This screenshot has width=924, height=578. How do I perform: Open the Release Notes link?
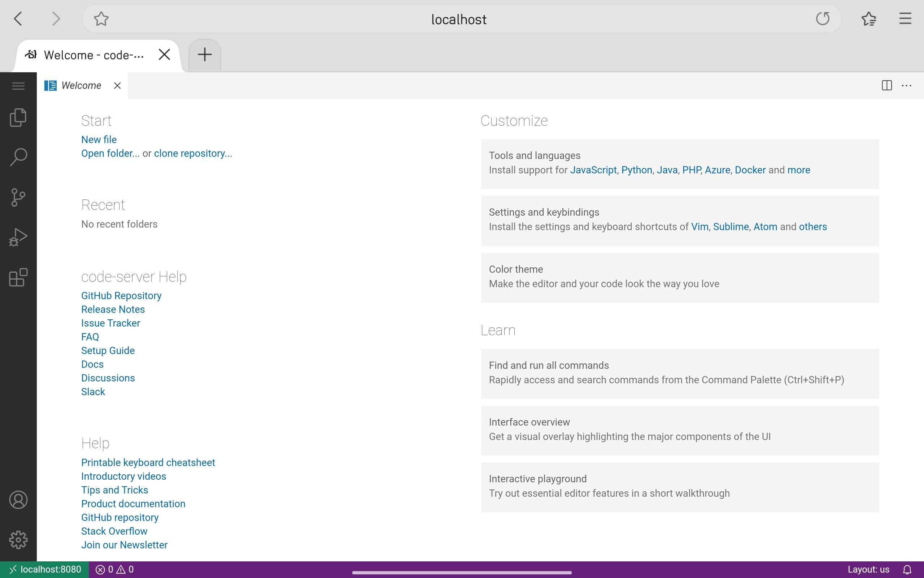[113, 309]
